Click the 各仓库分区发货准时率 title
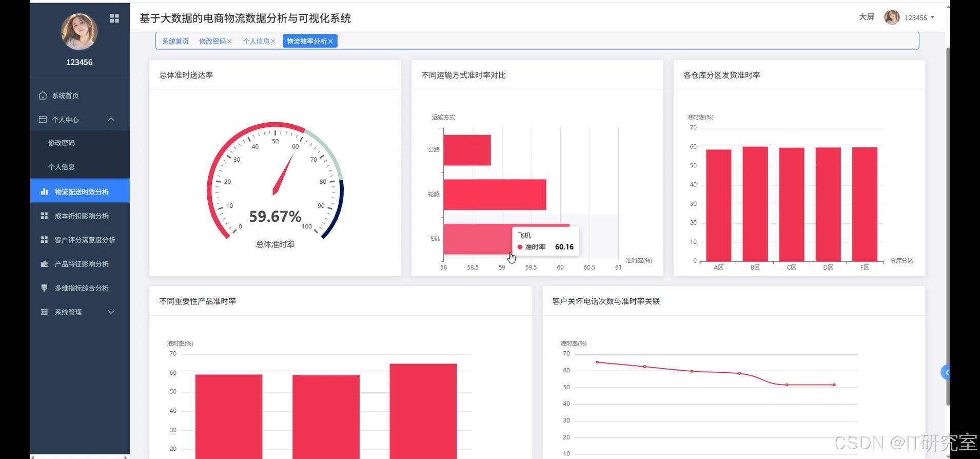The image size is (980, 459). (721, 75)
